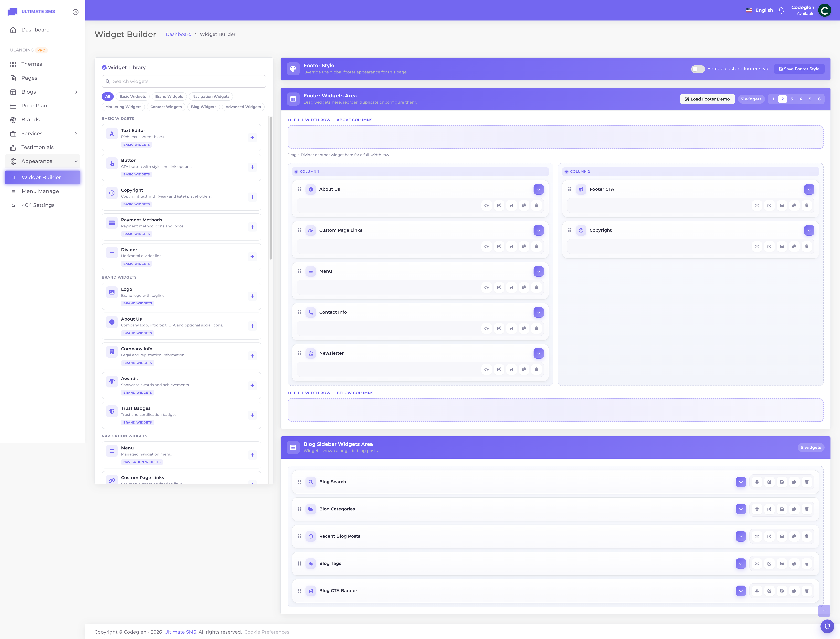Screen dimensions: 840x639
Task: Delete the Blog Tags widget
Action: pos(807,564)
